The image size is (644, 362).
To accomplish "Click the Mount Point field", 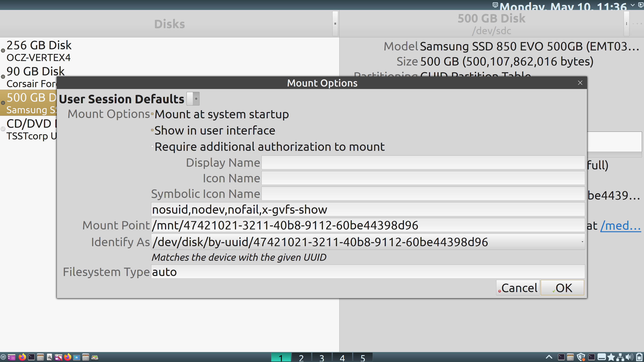I will (368, 225).
